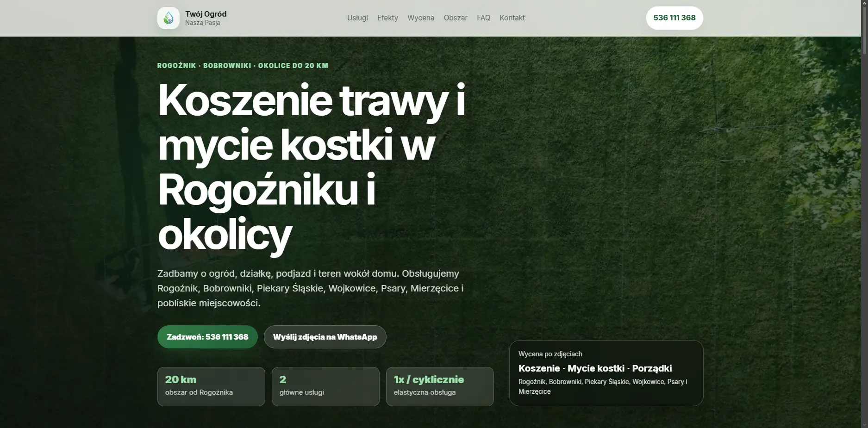
Task: Click the page vertical scrollbar thumb
Action: click(864, 30)
